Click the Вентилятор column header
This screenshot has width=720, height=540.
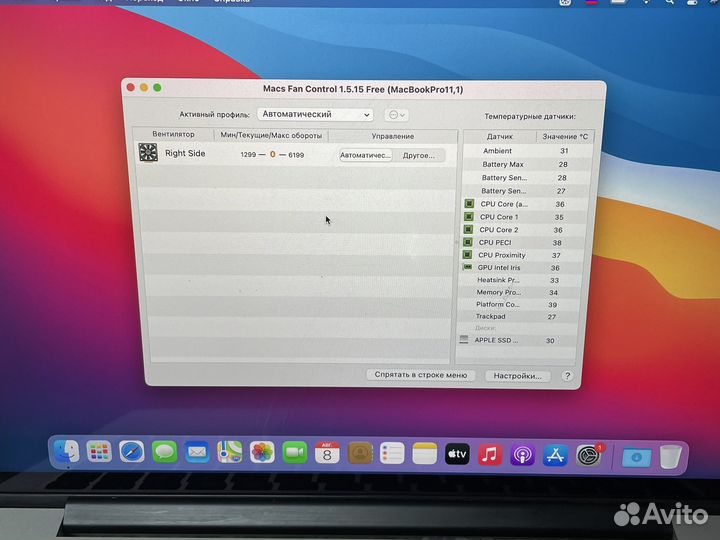(173, 134)
